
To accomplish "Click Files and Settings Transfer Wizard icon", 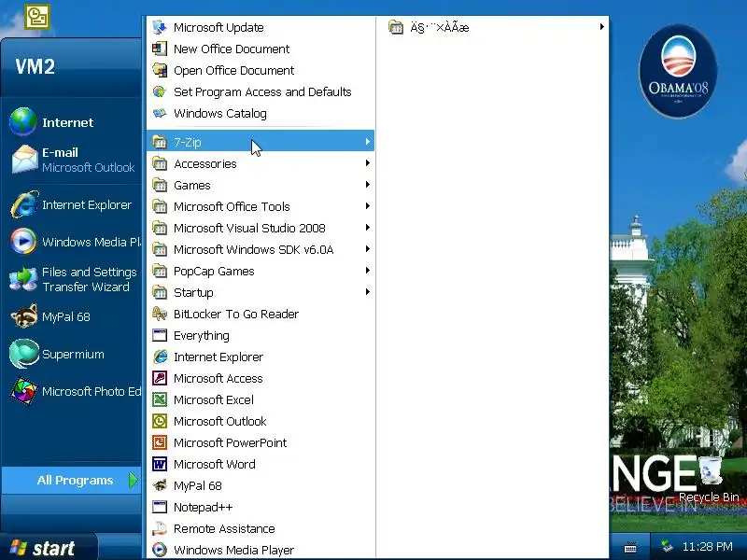I will click(24, 279).
